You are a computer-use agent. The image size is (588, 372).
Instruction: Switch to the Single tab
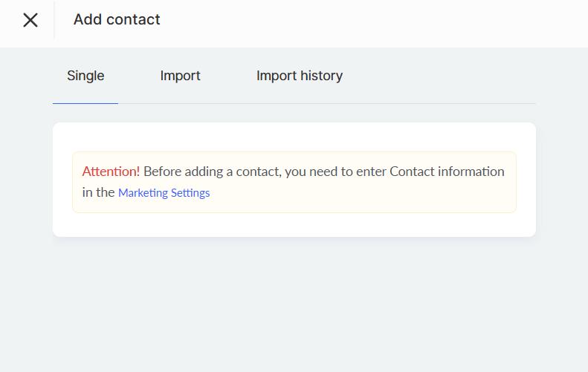point(85,76)
